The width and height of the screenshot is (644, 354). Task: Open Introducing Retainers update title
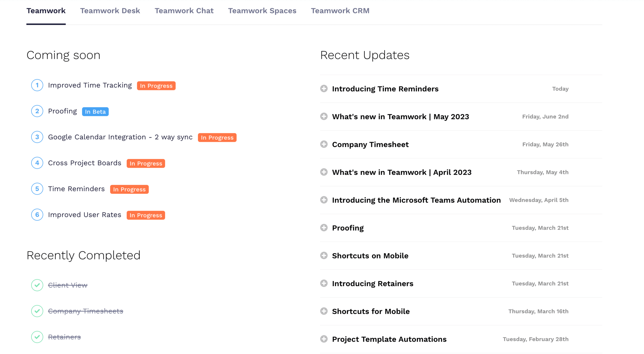point(372,284)
